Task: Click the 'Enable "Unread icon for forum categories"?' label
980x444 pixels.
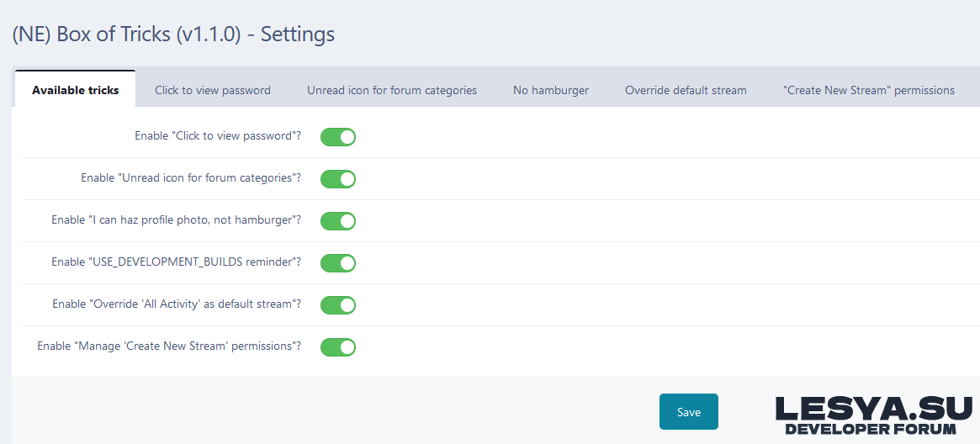Action: point(191,178)
